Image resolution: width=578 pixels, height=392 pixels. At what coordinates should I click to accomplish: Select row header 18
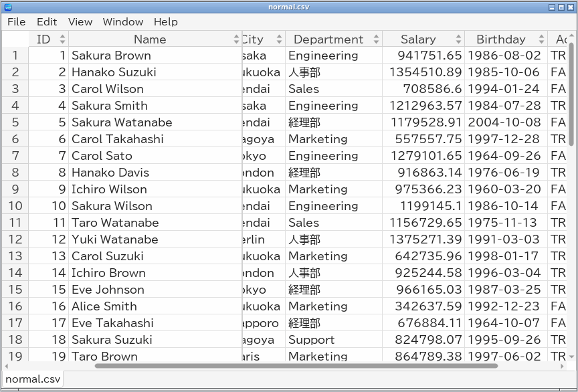point(15,340)
